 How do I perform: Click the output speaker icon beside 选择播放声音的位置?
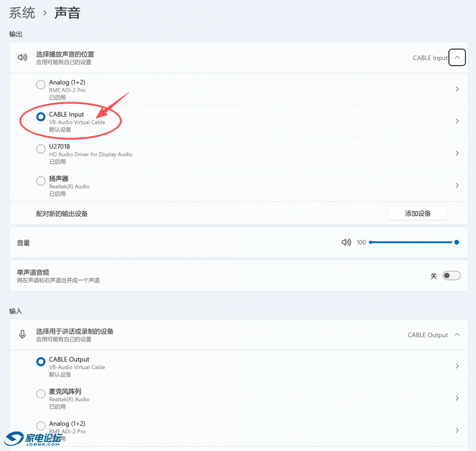22,58
